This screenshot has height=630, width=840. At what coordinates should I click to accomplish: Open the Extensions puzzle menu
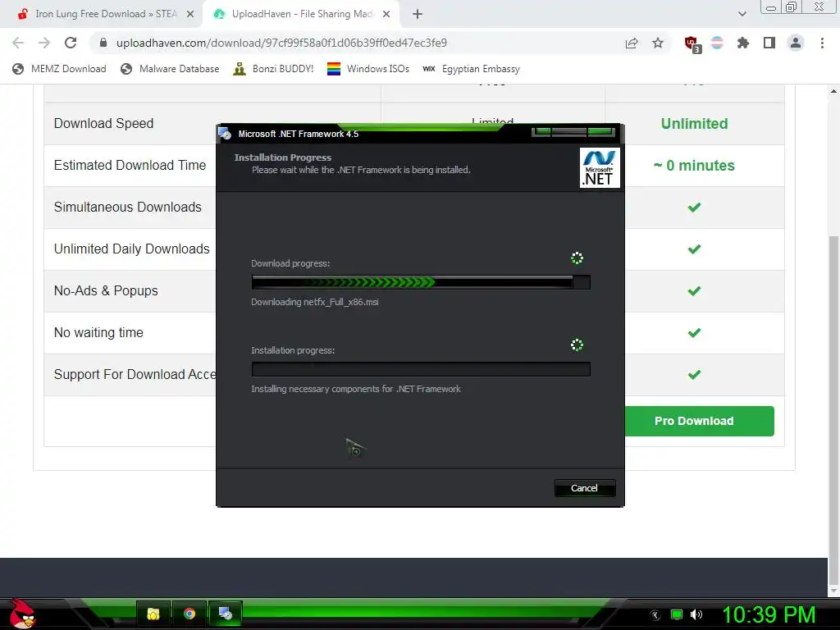[743, 43]
